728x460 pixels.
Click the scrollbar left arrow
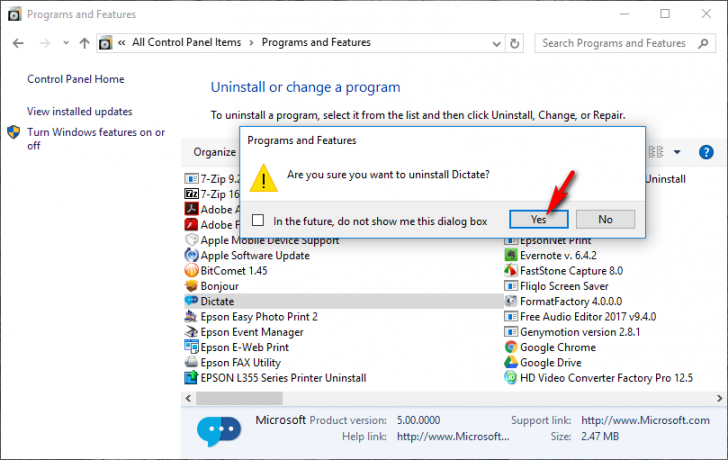188,398
